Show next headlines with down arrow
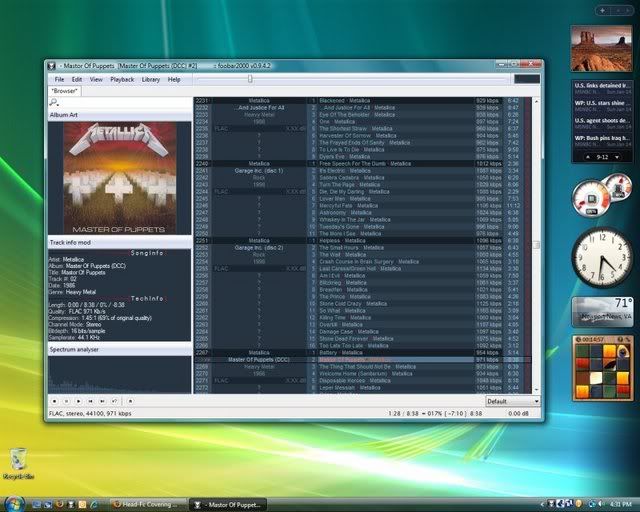 pyautogui.click(x=617, y=157)
